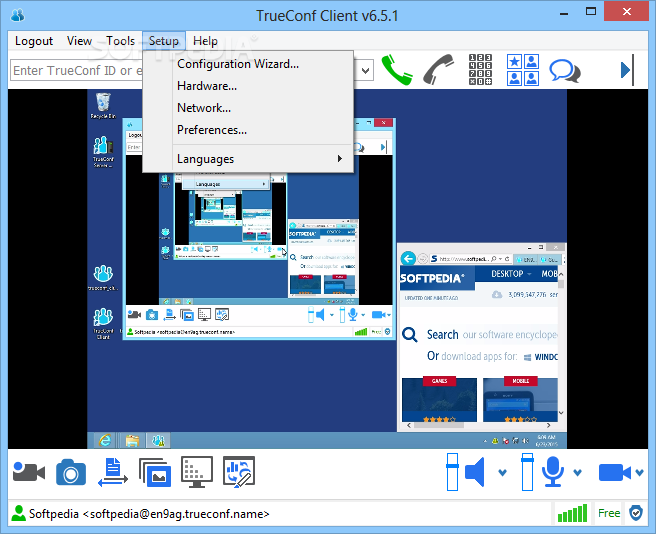Open the Help menu

pos(205,41)
